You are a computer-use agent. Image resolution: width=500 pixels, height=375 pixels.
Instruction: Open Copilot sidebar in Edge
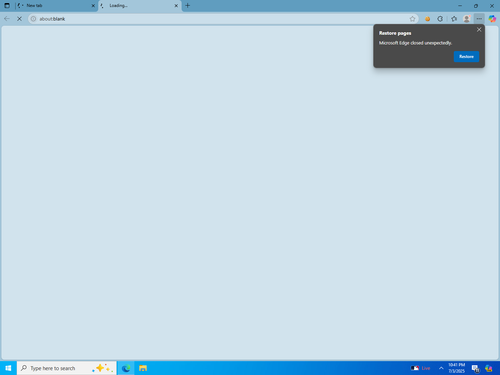point(492,19)
